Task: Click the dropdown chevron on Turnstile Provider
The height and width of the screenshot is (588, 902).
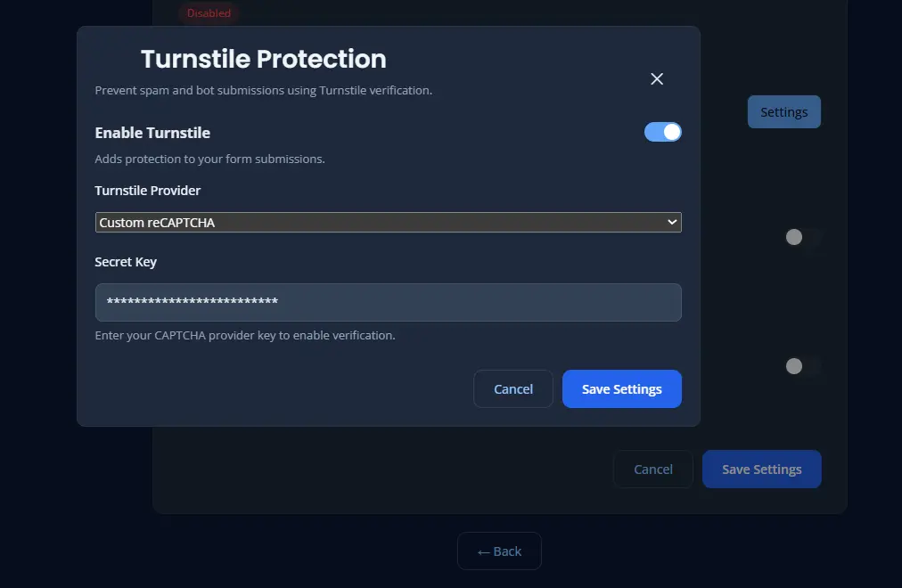Action: coord(672,222)
